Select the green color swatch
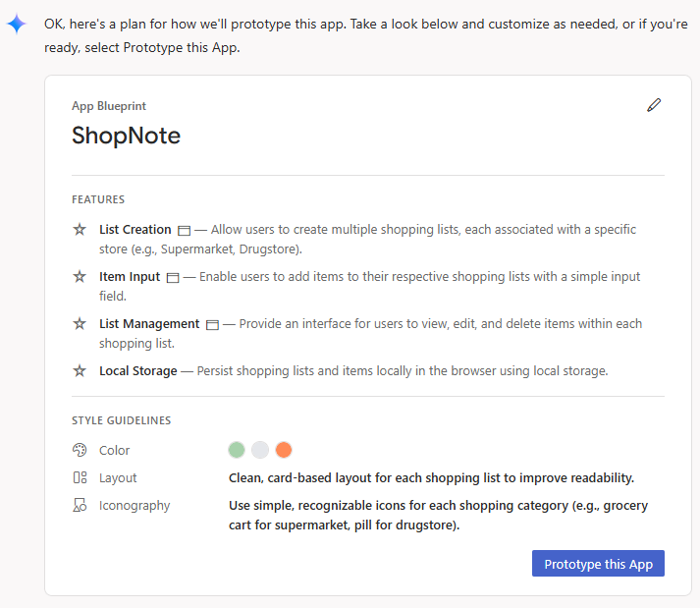This screenshot has height=608, width=700. [237, 450]
